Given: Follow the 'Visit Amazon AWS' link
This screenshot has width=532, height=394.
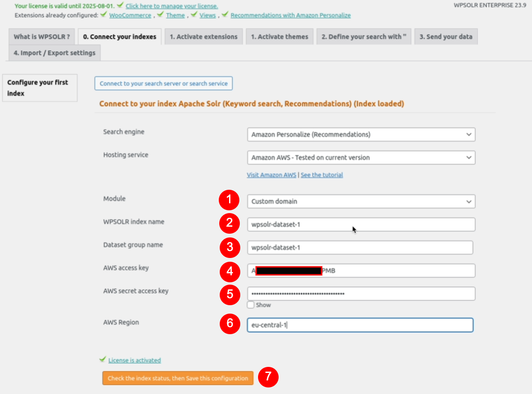Looking at the screenshot, I should (x=272, y=175).
